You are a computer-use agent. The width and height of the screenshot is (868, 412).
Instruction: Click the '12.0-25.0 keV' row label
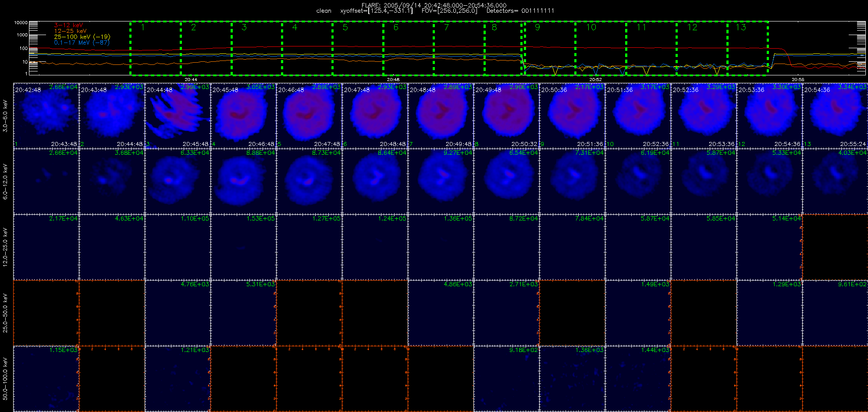tap(5, 247)
